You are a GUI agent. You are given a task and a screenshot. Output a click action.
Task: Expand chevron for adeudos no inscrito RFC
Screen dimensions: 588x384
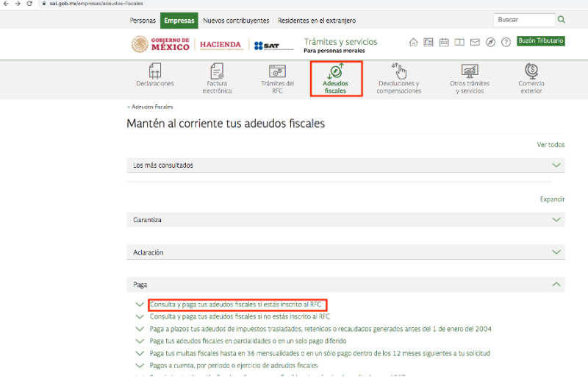tap(140, 316)
